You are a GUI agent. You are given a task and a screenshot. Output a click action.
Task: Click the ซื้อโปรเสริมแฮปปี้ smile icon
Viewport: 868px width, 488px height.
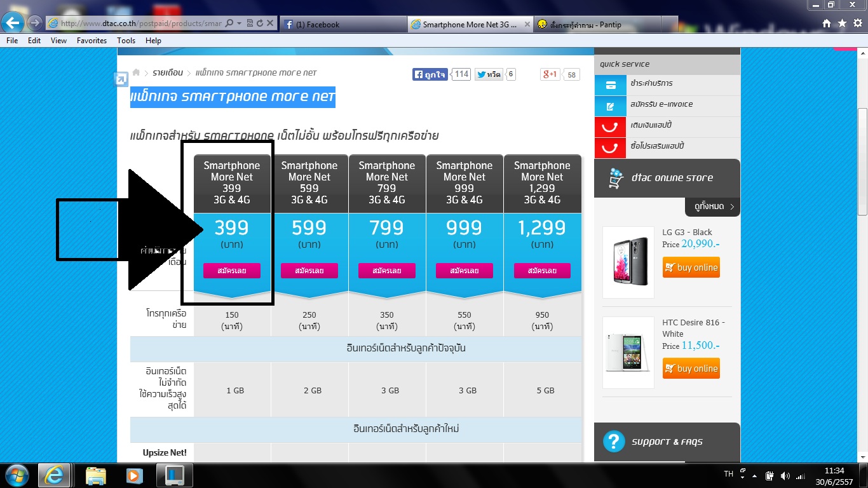pyautogui.click(x=611, y=148)
